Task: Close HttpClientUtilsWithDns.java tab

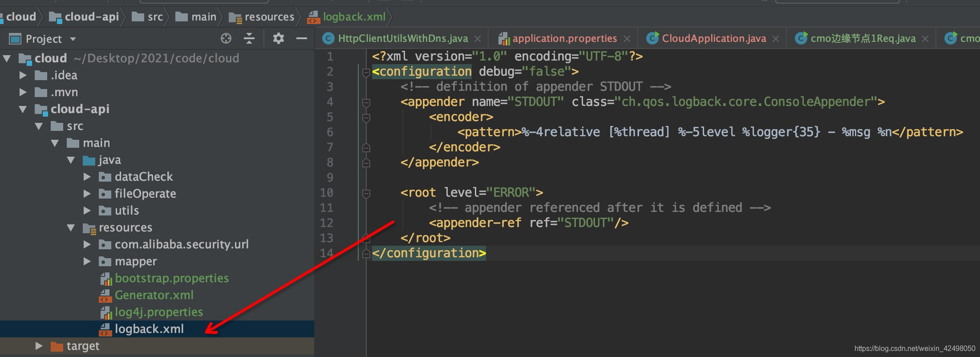Action: pos(478,39)
